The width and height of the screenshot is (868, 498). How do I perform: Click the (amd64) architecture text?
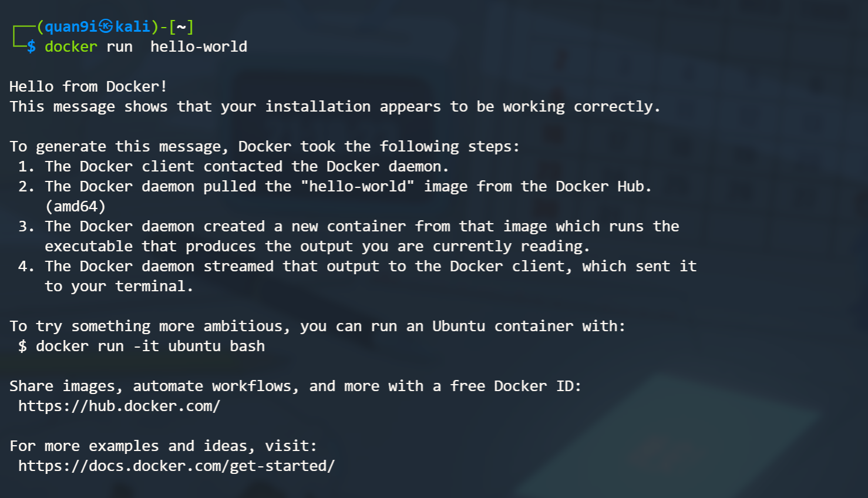point(75,206)
